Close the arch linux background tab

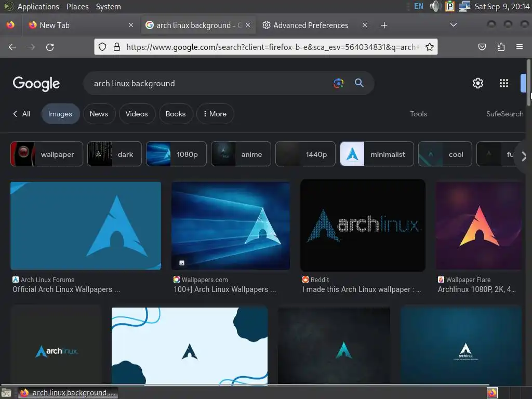(248, 25)
